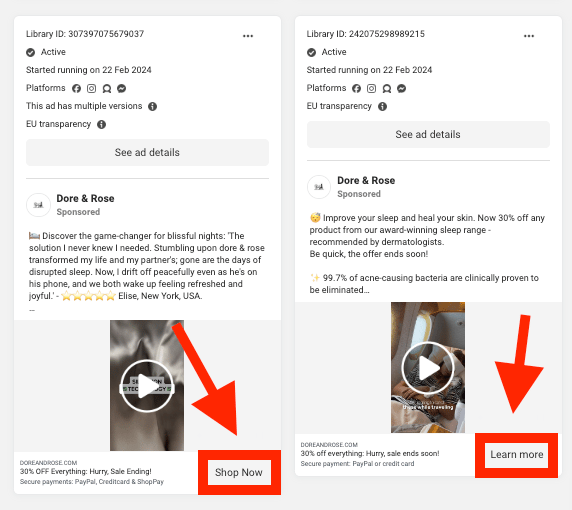
Task: Open Dore & Rose page name in right ad
Action: coord(366,181)
